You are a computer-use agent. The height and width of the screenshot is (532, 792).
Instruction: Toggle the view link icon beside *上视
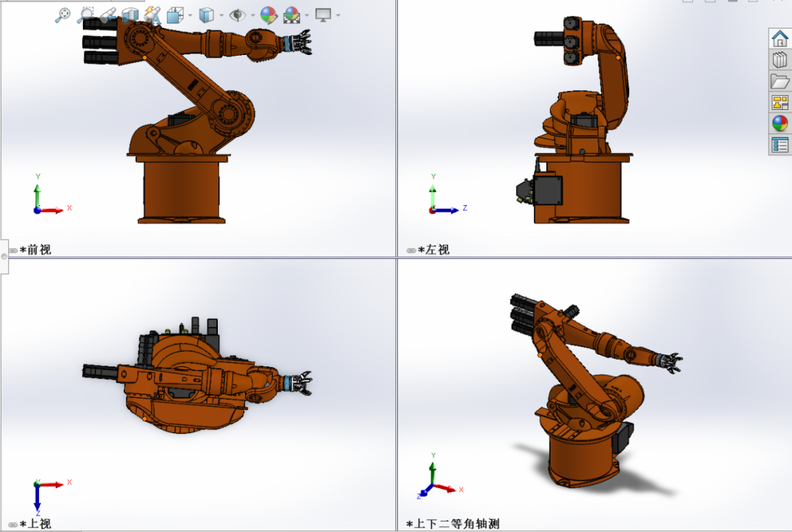pos(13,525)
